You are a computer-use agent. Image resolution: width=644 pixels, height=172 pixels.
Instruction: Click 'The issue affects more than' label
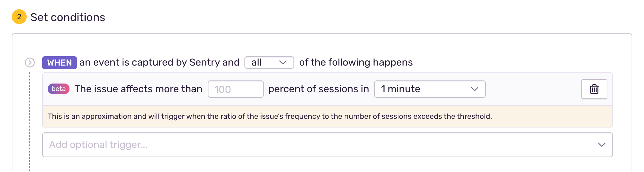point(138,89)
